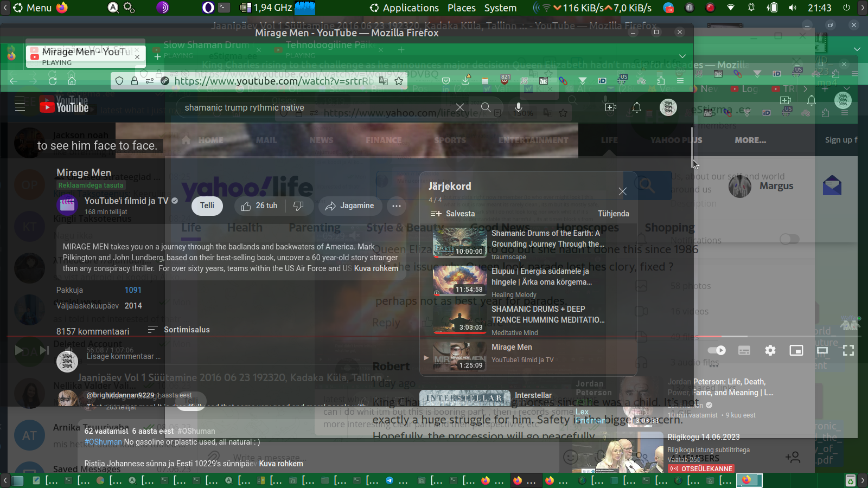Start voice search with the microphone
The image size is (868, 488).
(x=519, y=107)
